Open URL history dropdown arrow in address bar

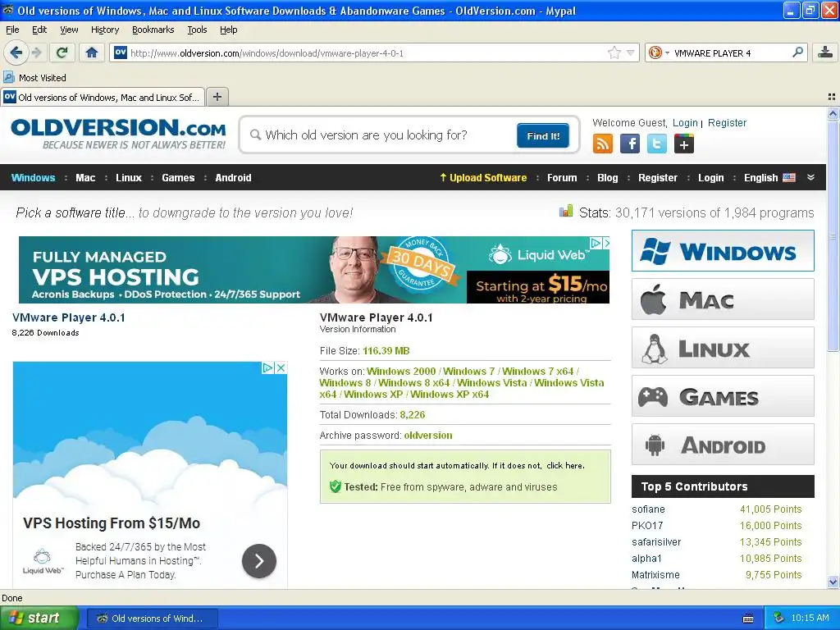(631, 52)
